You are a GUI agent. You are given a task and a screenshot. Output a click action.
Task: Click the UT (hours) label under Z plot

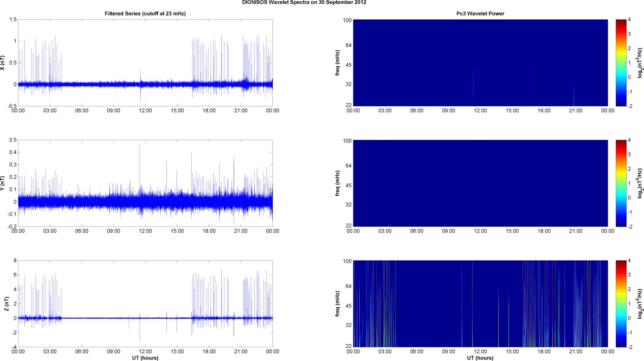(x=145, y=358)
